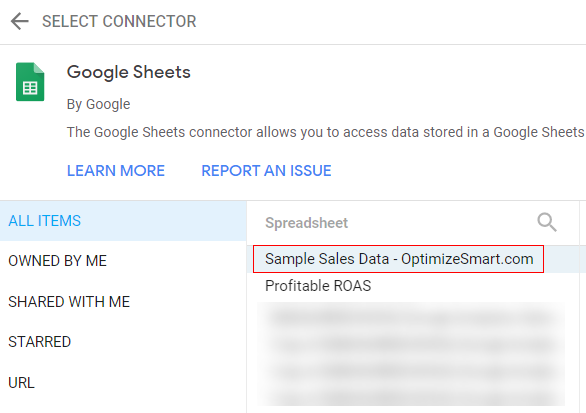586x413 pixels.
Task: Focus the Spreadsheet search field
Action: pyautogui.click(x=396, y=223)
